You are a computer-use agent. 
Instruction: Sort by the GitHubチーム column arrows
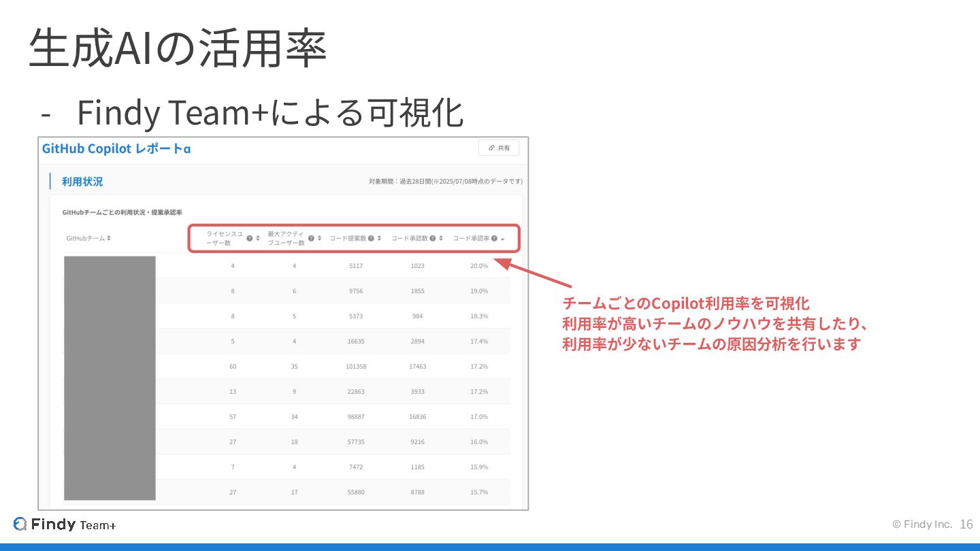(109, 238)
